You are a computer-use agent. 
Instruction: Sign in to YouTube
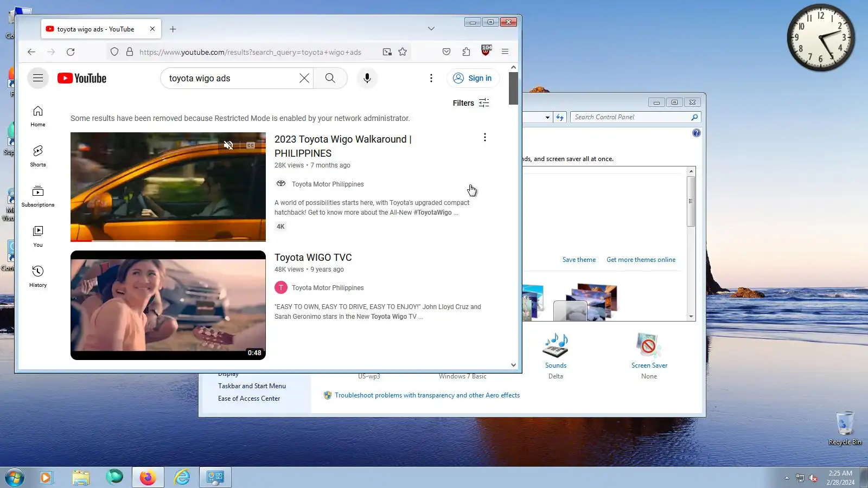[x=473, y=78]
